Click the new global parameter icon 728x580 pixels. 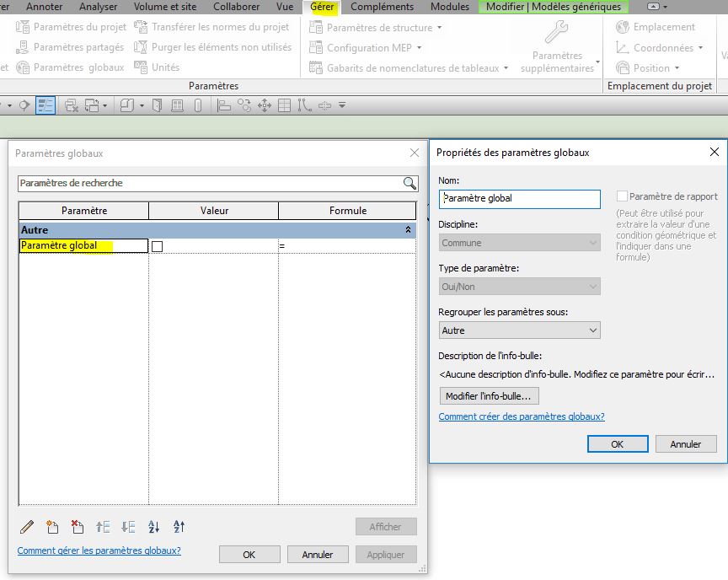52,527
